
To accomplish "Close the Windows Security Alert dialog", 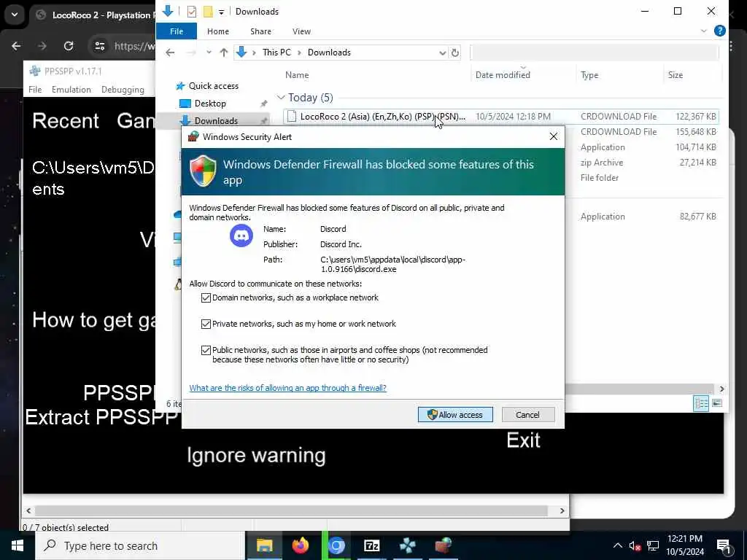I will (x=553, y=136).
